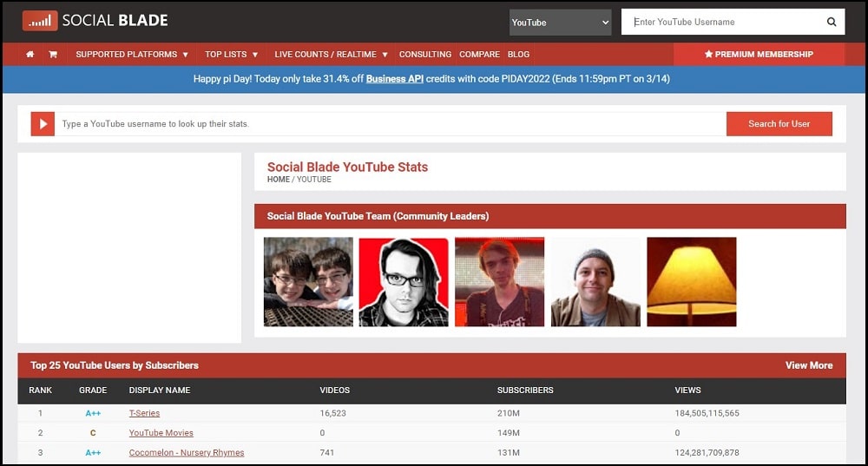Click the Premium Membership button
Screen dimensions: 868x466
(x=759, y=55)
